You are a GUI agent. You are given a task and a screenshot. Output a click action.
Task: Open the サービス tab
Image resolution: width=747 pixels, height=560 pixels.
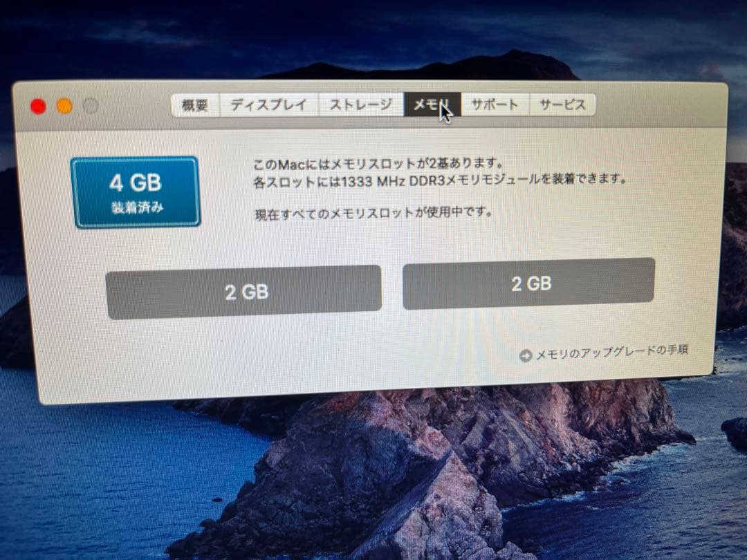[562, 104]
